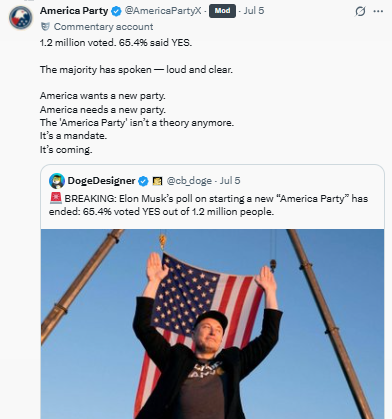This screenshot has height=419, width=392.
Task: Open the America Party display name link
Action: pyautogui.click(x=74, y=11)
